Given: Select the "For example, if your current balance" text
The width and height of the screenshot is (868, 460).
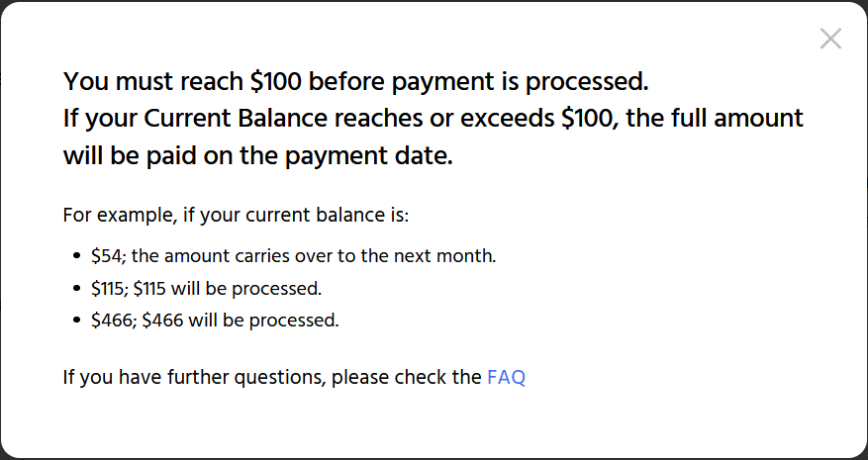Looking at the screenshot, I should [x=235, y=215].
